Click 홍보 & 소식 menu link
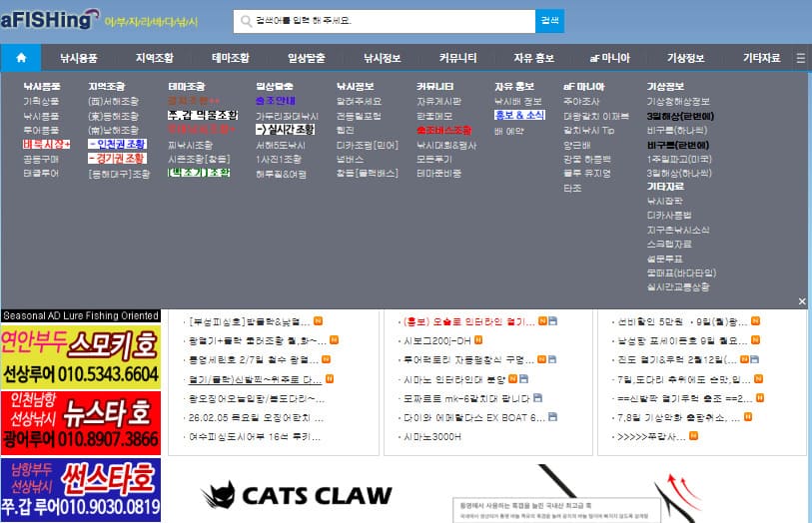This screenshot has height=523, width=812. (x=518, y=115)
